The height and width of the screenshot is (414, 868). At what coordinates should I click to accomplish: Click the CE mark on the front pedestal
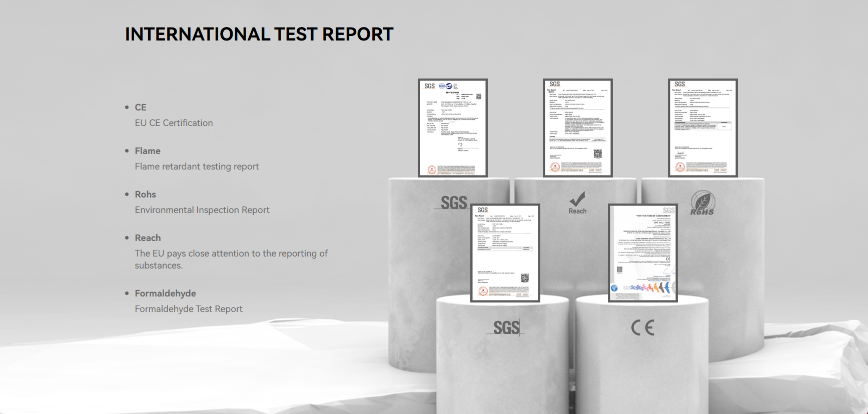(643, 327)
